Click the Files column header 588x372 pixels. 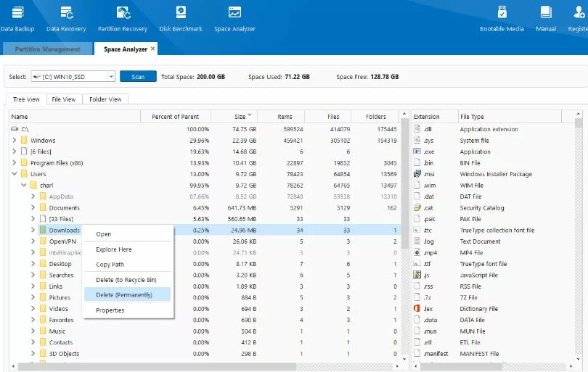point(328,117)
